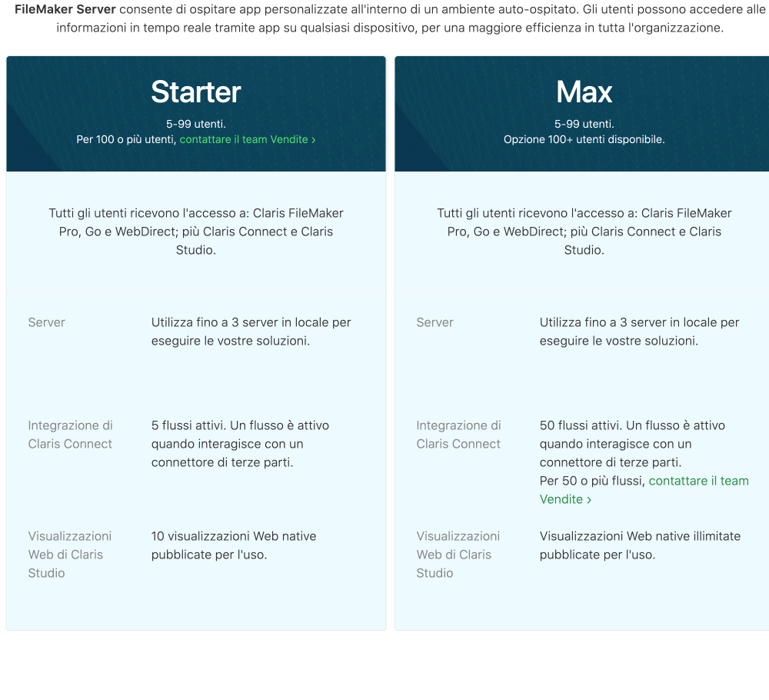769x700 pixels.
Task: Select Integrazione di Claris Connect label in Max
Action: (458, 435)
